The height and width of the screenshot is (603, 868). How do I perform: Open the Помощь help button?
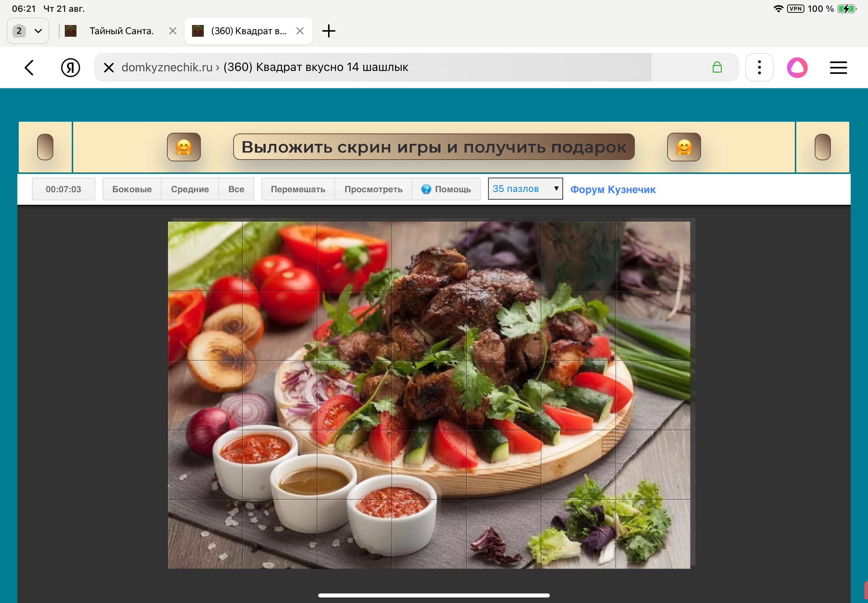[446, 189]
